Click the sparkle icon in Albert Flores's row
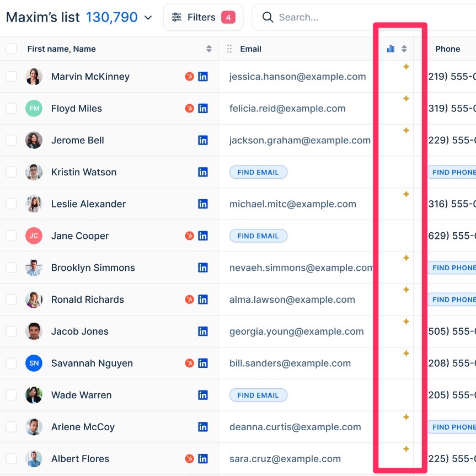Screen dimensions: 476x476 coord(406,449)
